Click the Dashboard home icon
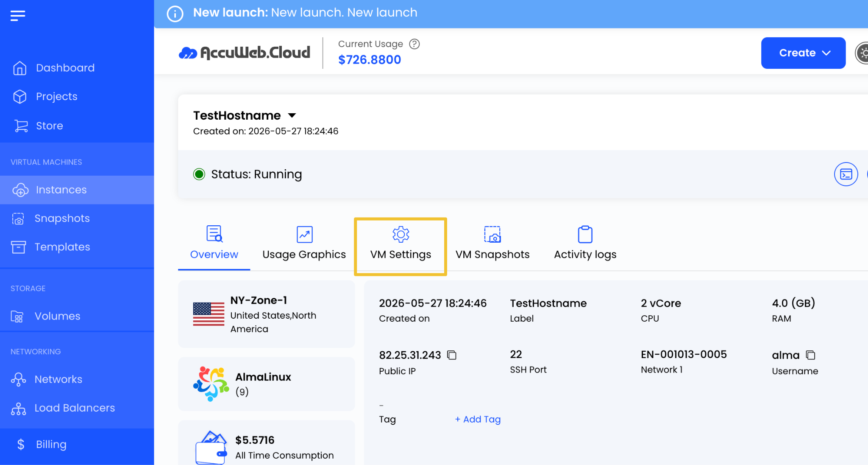 tap(19, 68)
